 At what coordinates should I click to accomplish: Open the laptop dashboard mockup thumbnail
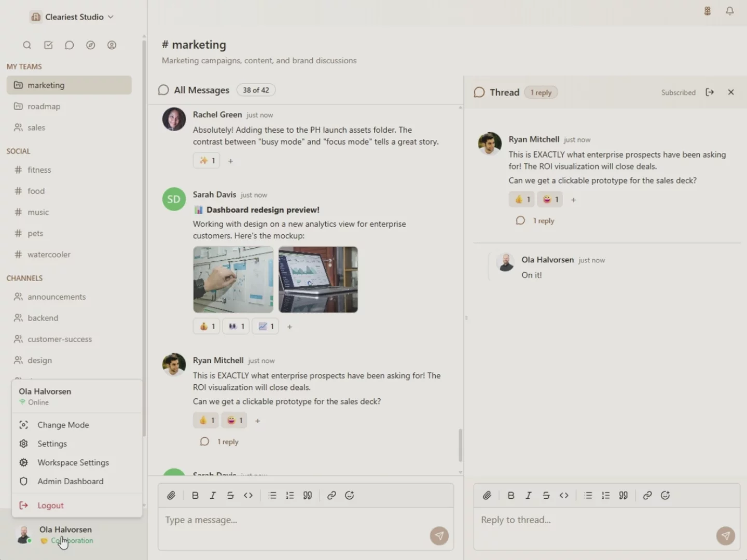pyautogui.click(x=318, y=279)
